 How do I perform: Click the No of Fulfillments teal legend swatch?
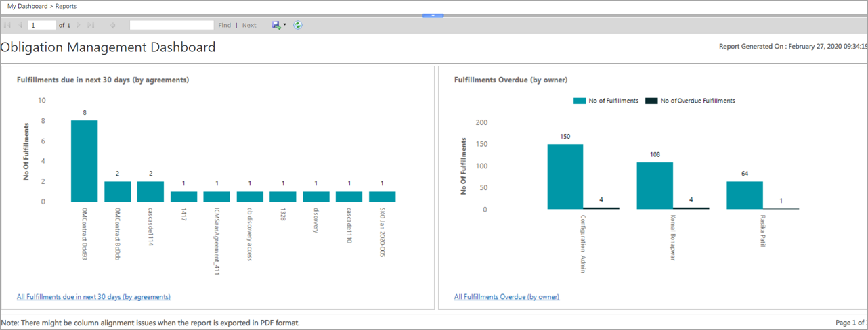tap(580, 101)
